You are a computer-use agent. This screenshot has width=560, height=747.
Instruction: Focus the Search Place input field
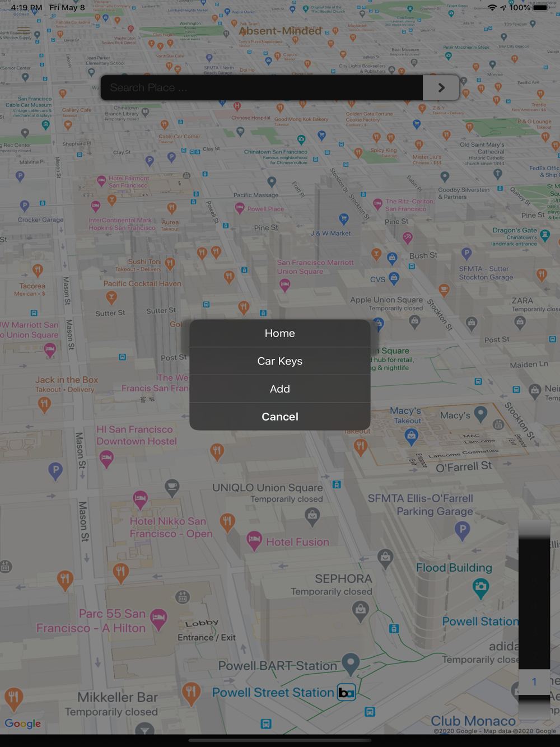point(262,88)
